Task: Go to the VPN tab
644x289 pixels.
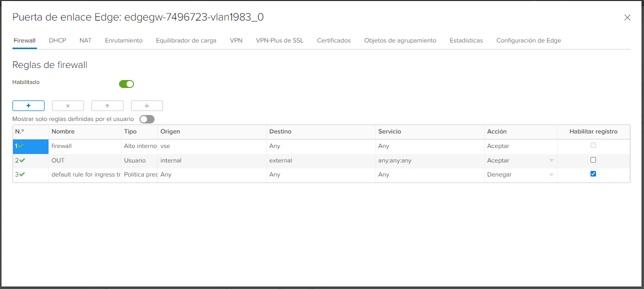Action: coord(236,40)
